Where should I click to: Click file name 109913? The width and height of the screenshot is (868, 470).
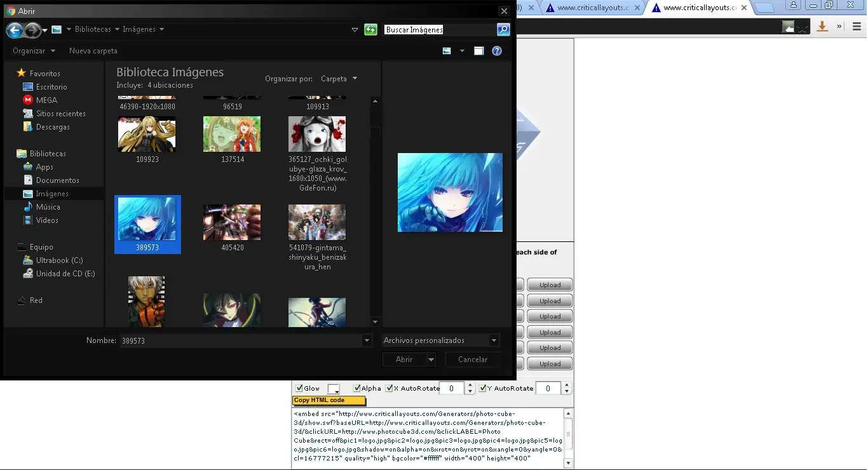click(x=318, y=107)
